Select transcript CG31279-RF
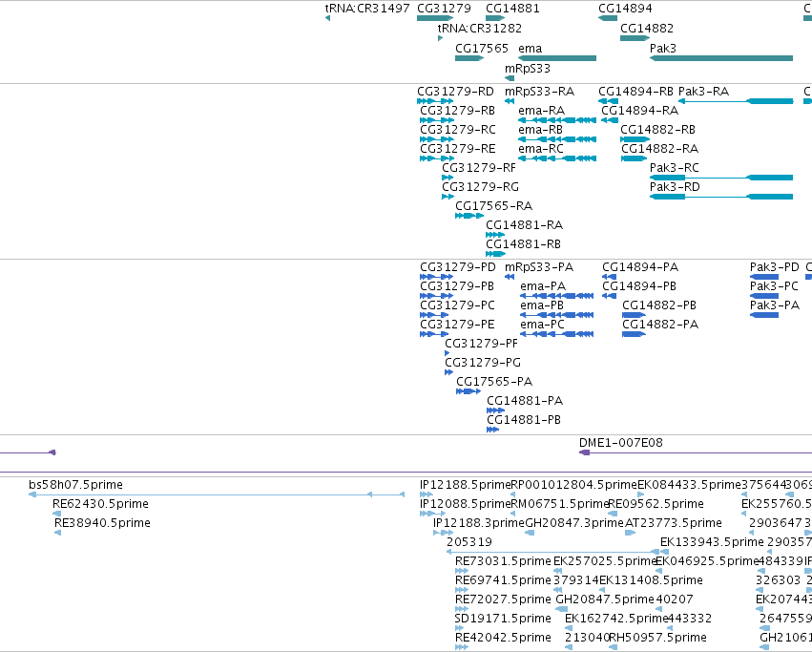This screenshot has width=812, height=652. (x=479, y=168)
